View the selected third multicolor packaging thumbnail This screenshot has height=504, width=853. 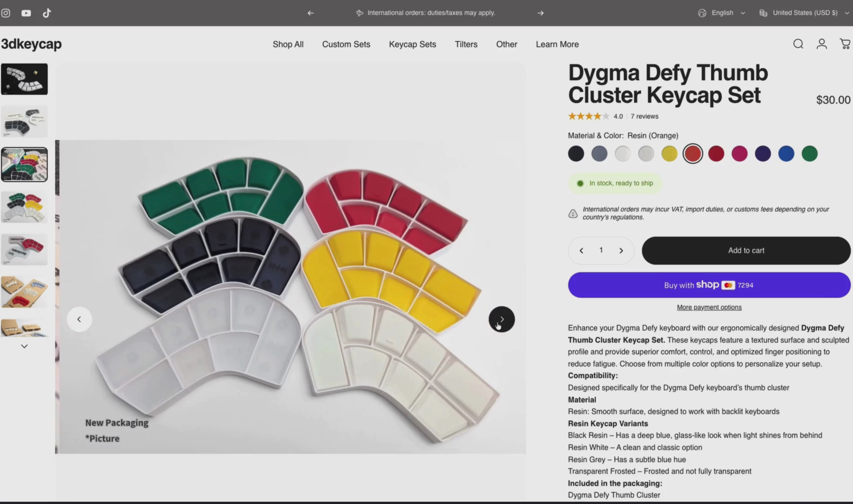click(x=24, y=164)
